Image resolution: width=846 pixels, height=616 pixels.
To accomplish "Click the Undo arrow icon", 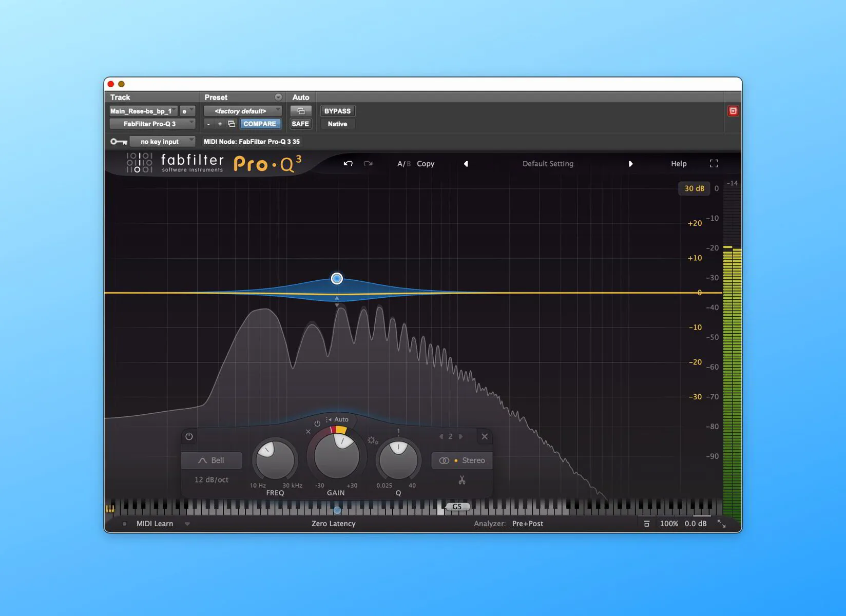I will (x=348, y=163).
